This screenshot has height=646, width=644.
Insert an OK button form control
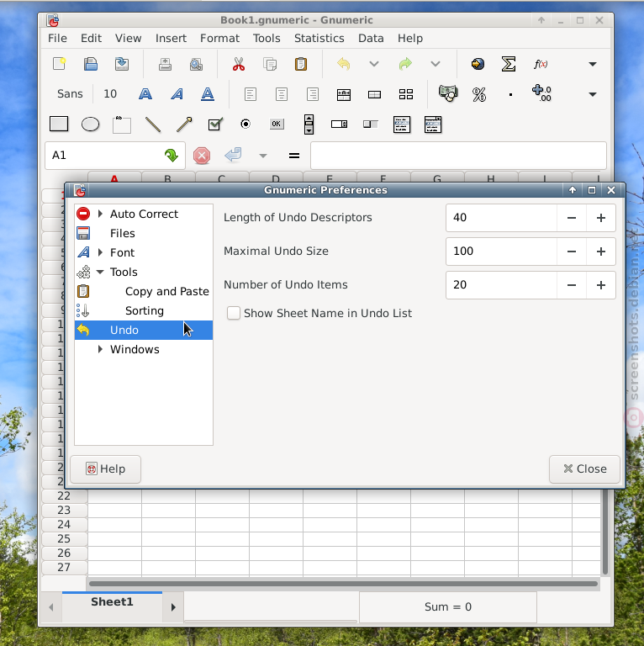pos(277,124)
